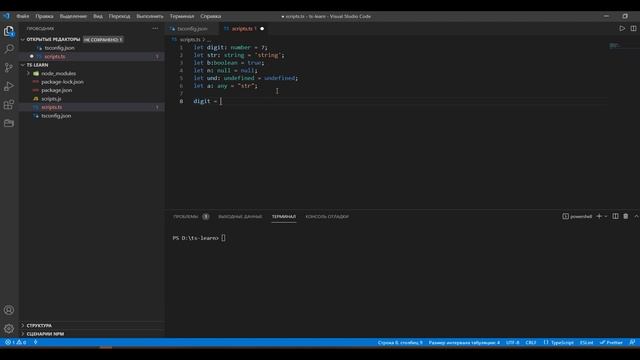Open the powershell terminal selector
The width and height of the screenshot is (640, 360).
click(577, 216)
